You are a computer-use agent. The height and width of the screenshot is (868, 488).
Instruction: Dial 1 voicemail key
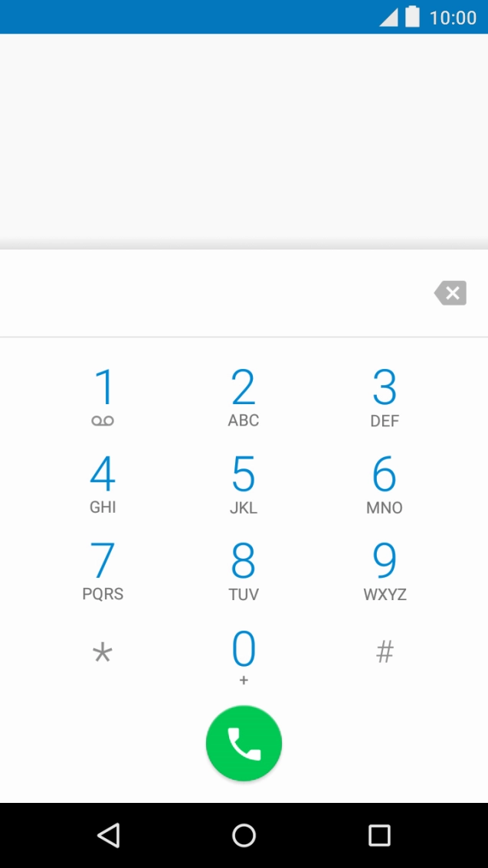(x=103, y=397)
